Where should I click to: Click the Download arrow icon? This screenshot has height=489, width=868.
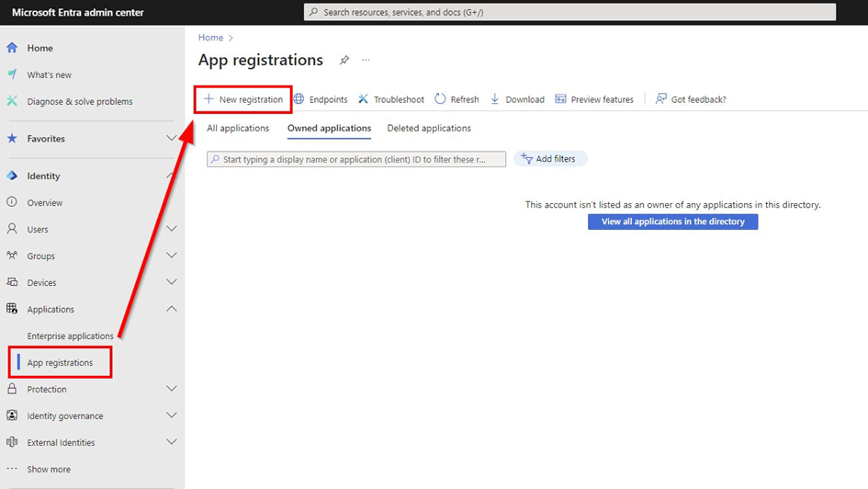495,98
